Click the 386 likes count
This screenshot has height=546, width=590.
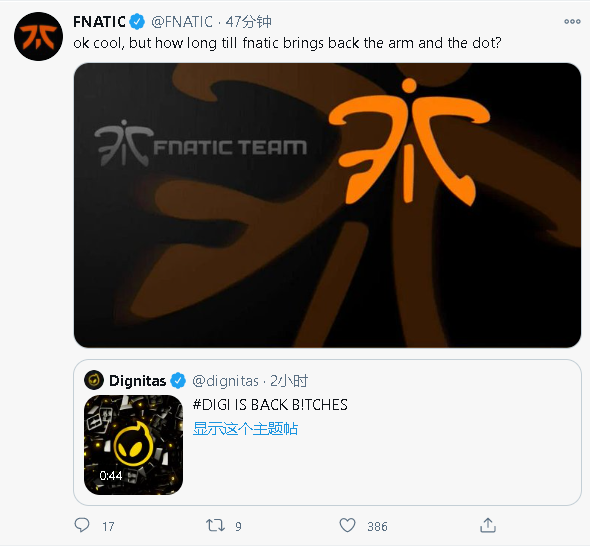377,526
